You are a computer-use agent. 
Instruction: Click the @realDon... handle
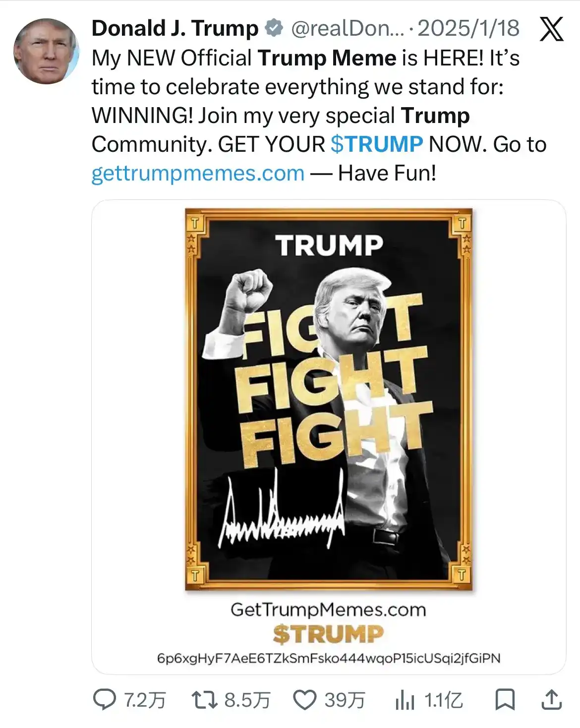point(348,28)
